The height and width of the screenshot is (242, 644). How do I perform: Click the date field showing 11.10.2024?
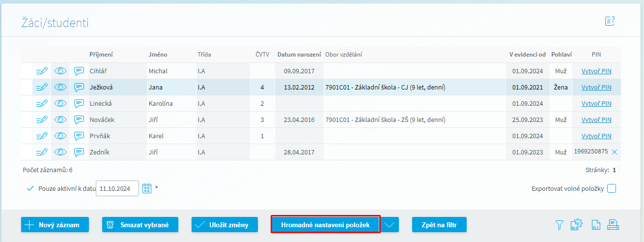(117, 188)
